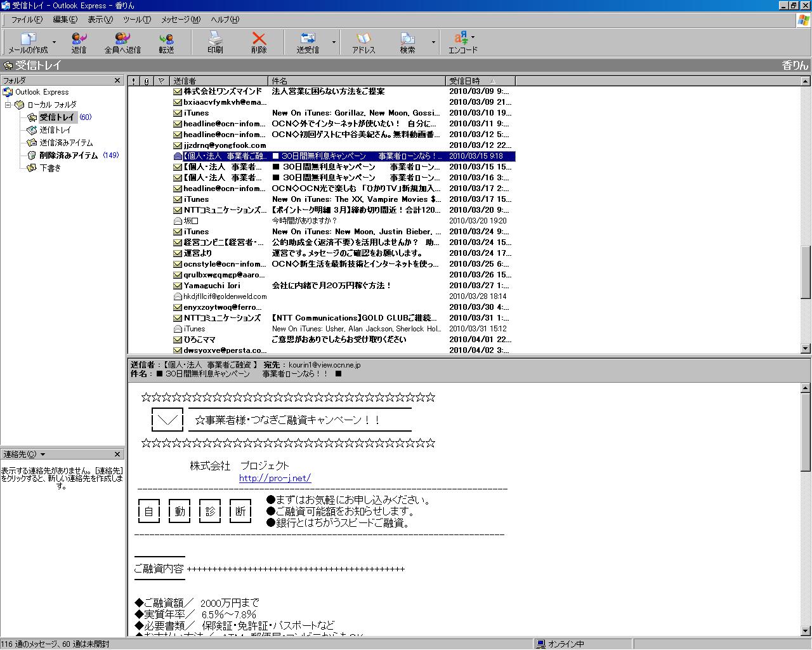
Task: Click the preview pane scrollbar down arrow
Action: click(x=806, y=631)
